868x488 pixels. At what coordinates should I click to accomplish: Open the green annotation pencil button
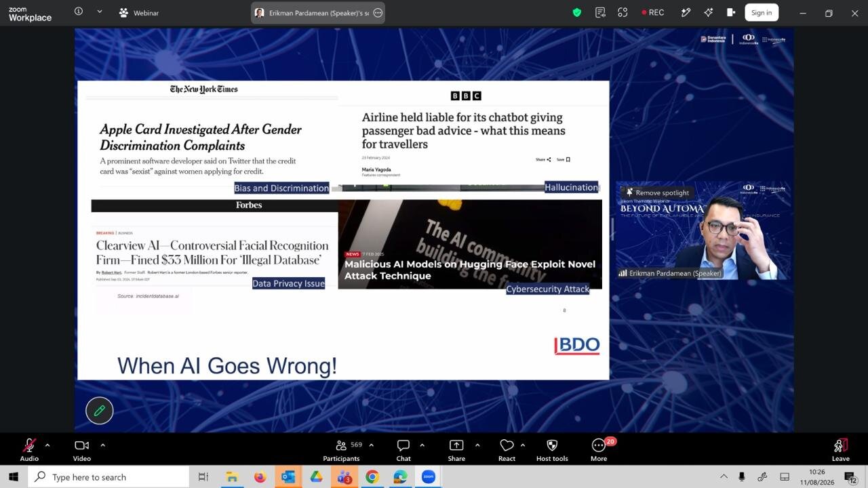click(x=100, y=411)
